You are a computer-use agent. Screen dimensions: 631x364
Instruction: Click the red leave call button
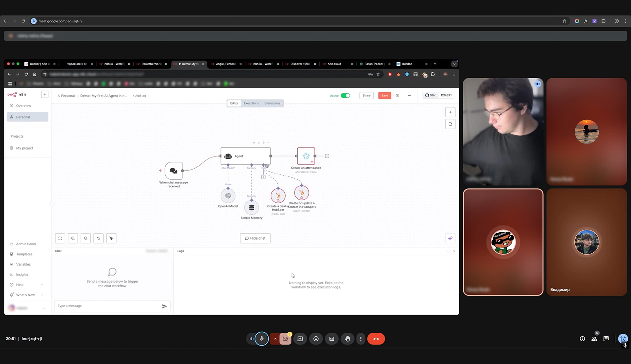[376, 339]
